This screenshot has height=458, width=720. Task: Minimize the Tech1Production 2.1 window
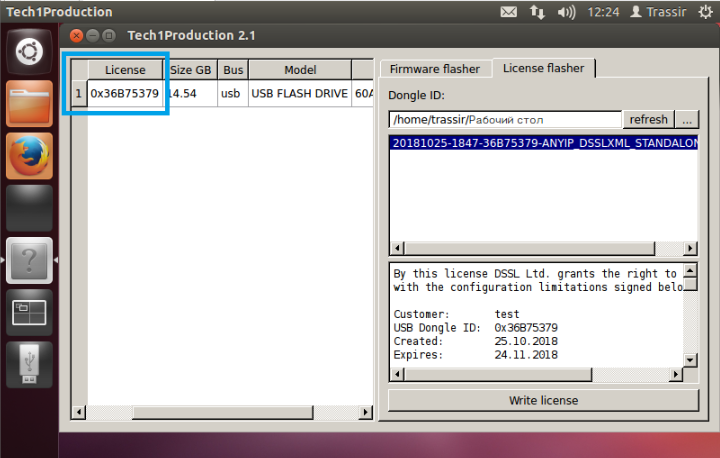click(x=93, y=35)
